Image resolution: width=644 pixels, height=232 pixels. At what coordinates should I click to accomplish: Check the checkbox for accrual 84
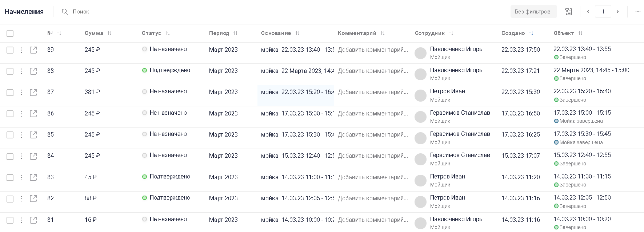(10, 156)
